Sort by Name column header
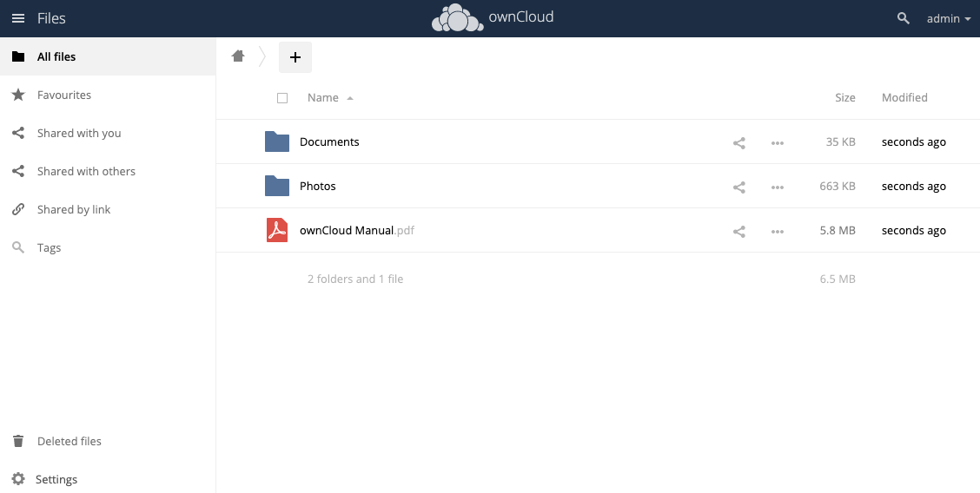The width and height of the screenshot is (980, 493). coord(323,97)
